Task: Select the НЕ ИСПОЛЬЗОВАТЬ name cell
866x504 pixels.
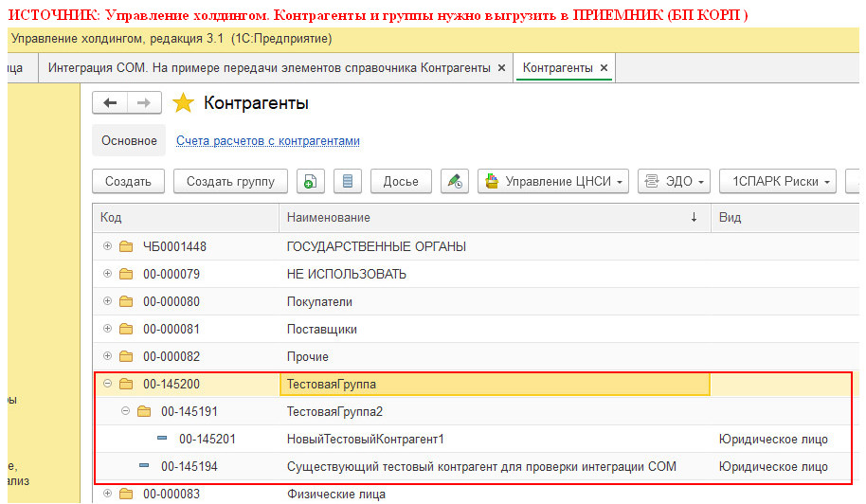Action: tap(495, 274)
